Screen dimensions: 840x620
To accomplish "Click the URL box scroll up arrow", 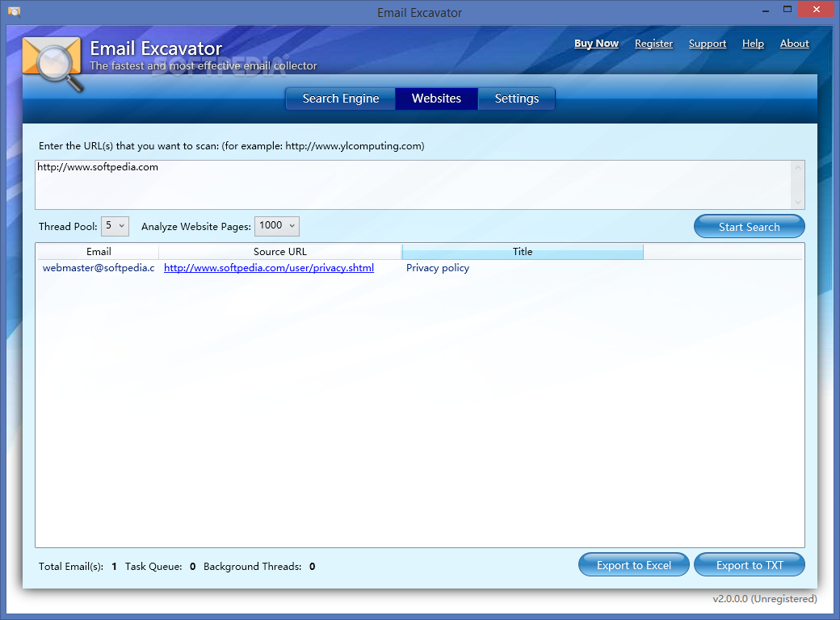I will tap(798, 168).
